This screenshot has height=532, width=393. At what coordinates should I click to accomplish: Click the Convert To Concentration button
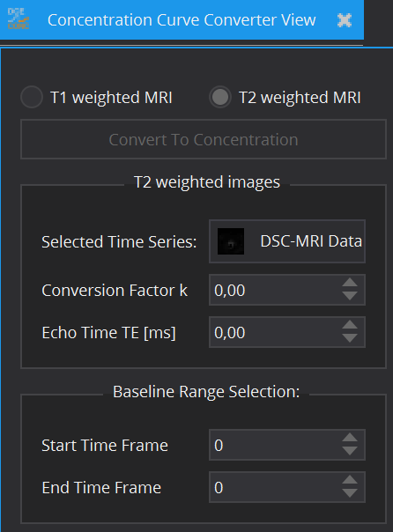click(204, 139)
